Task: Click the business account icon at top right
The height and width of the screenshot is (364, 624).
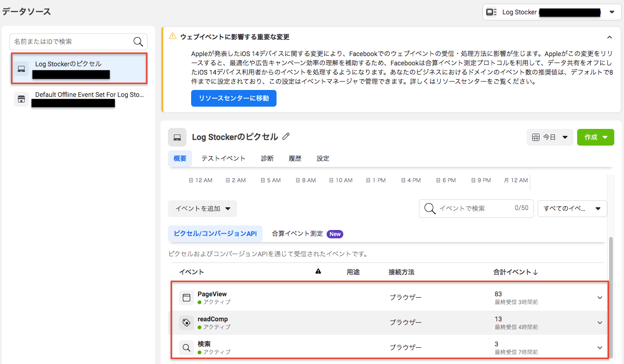Action: [x=492, y=13]
